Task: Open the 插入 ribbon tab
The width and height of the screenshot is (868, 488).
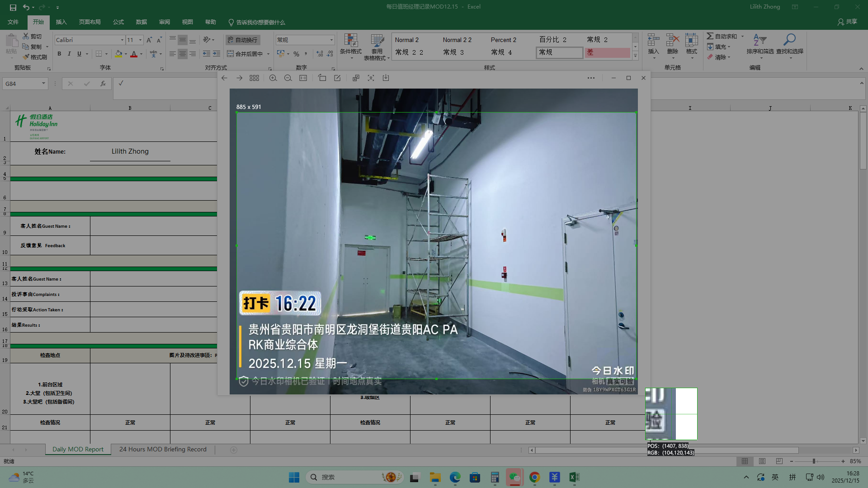Action: tap(61, 22)
